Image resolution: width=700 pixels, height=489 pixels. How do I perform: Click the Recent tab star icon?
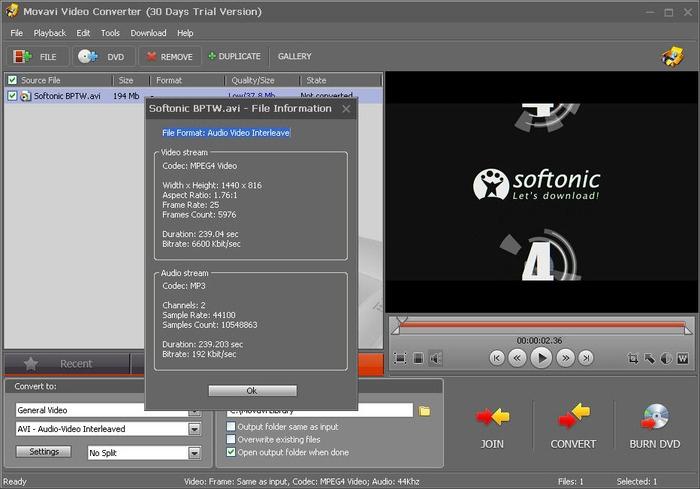31,364
